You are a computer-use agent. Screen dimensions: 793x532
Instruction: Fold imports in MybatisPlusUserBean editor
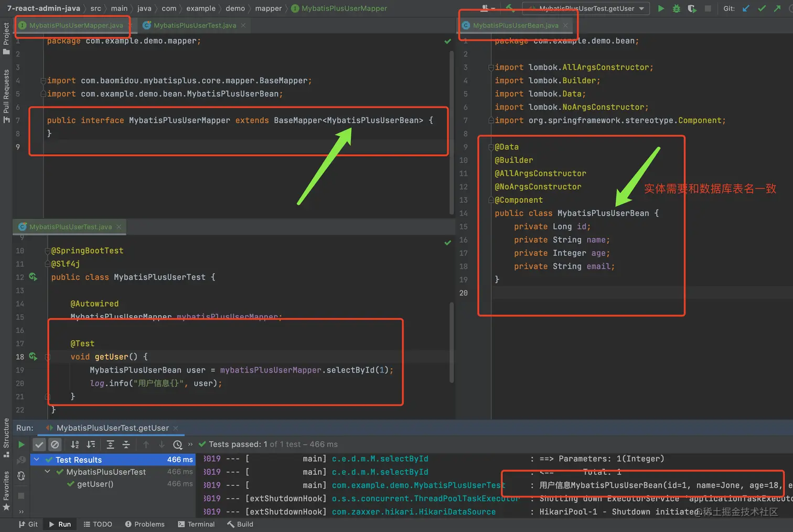(491, 68)
